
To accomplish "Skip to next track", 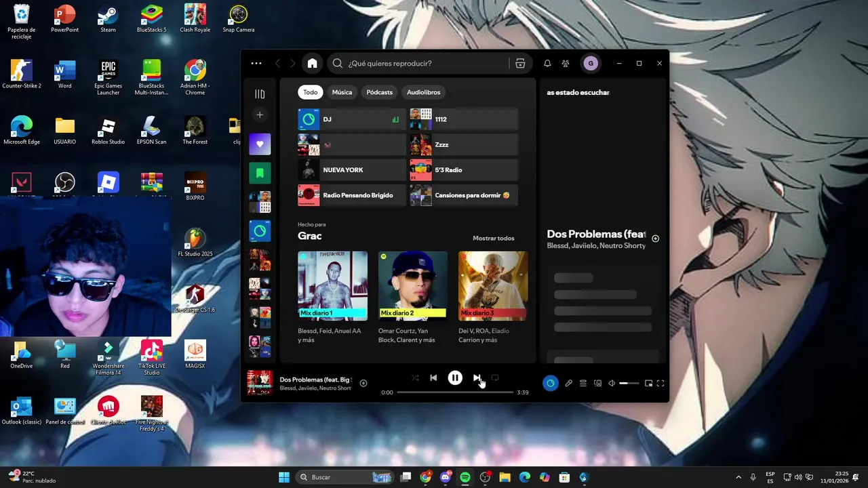I will pos(477,378).
